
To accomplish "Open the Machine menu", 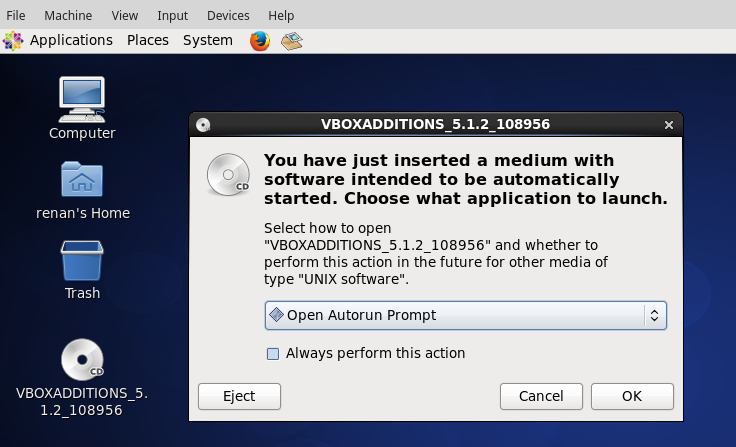I will pos(68,15).
